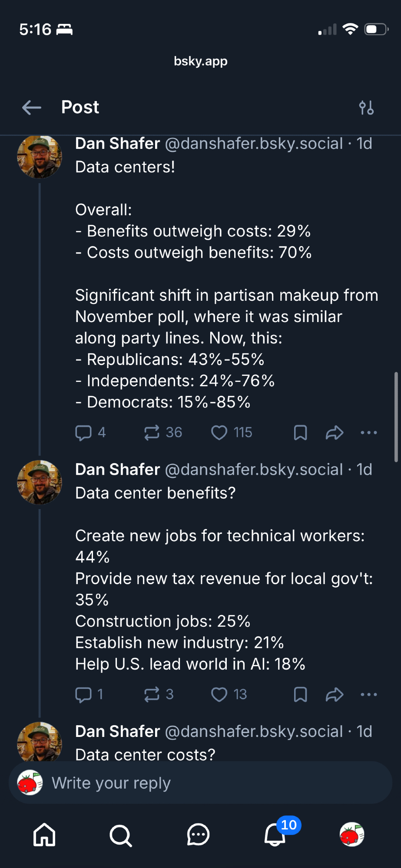Open Dan Shafer's profile name link in the top post

pos(117,144)
